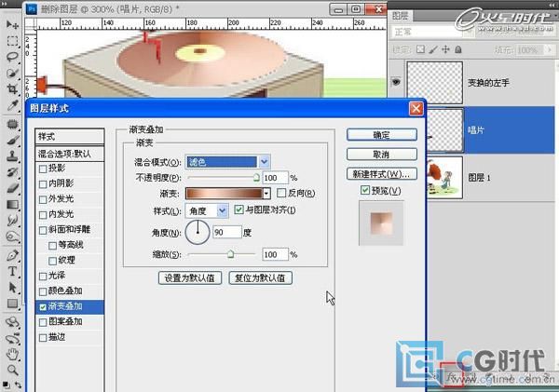Select the Spot Healing Brush tool

12,125
